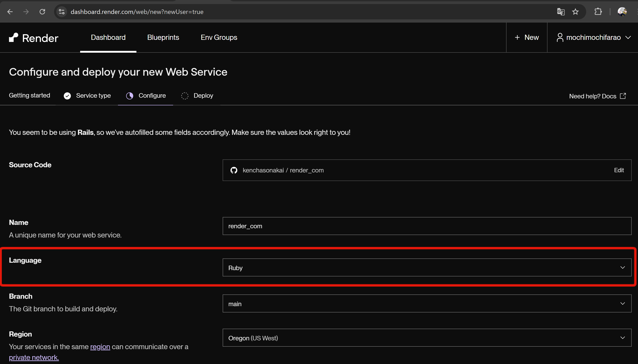The height and width of the screenshot is (364, 638).
Task: Click the GitHub icon beside kenchasonakai repo
Action: (234, 170)
